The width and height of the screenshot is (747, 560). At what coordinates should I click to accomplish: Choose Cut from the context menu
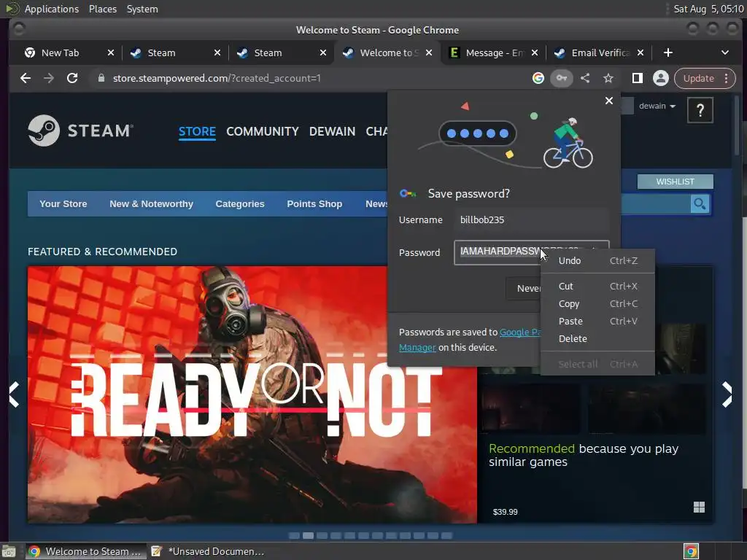(597, 286)
